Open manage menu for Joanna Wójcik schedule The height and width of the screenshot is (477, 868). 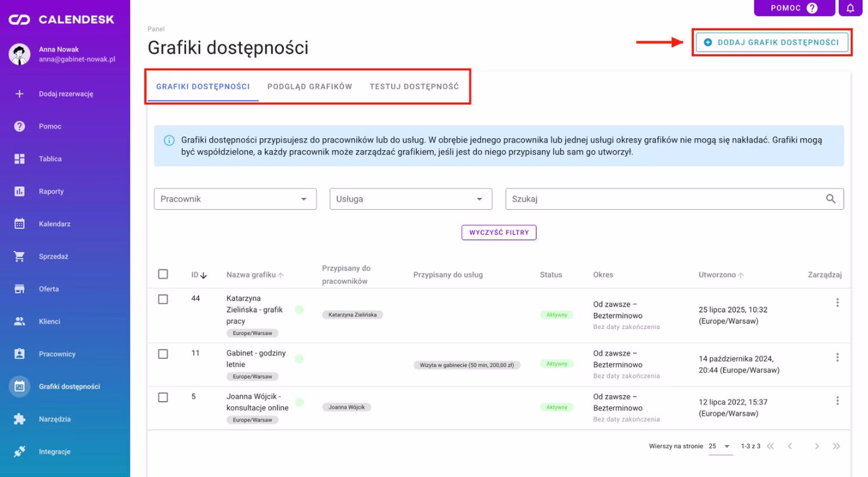[x=837, y=401]
